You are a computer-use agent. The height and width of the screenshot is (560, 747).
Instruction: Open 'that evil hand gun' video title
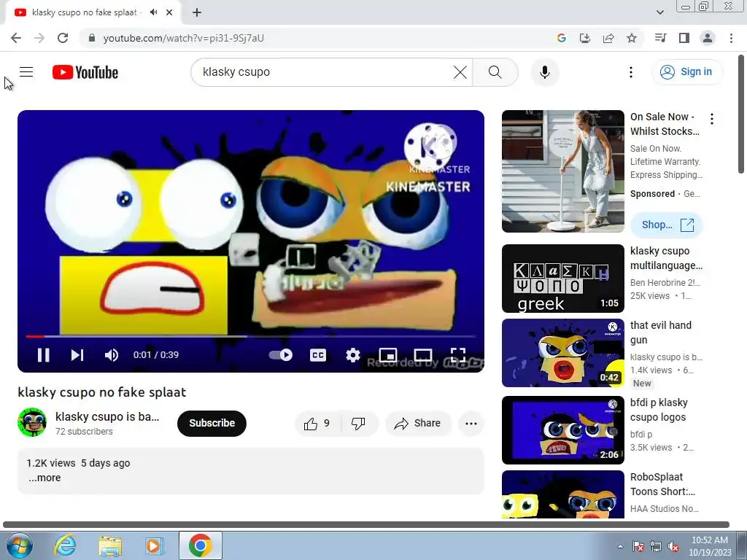tap(661, 332)
